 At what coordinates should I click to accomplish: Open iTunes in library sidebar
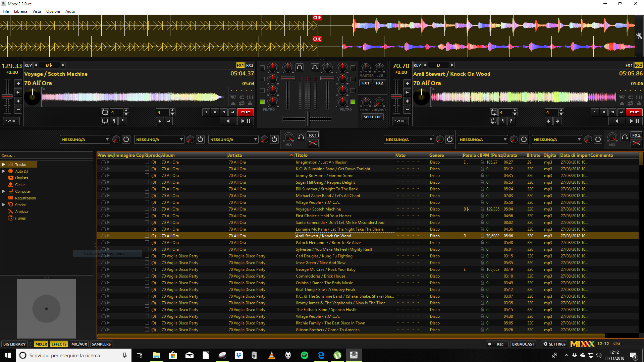[x=20, y=218]
